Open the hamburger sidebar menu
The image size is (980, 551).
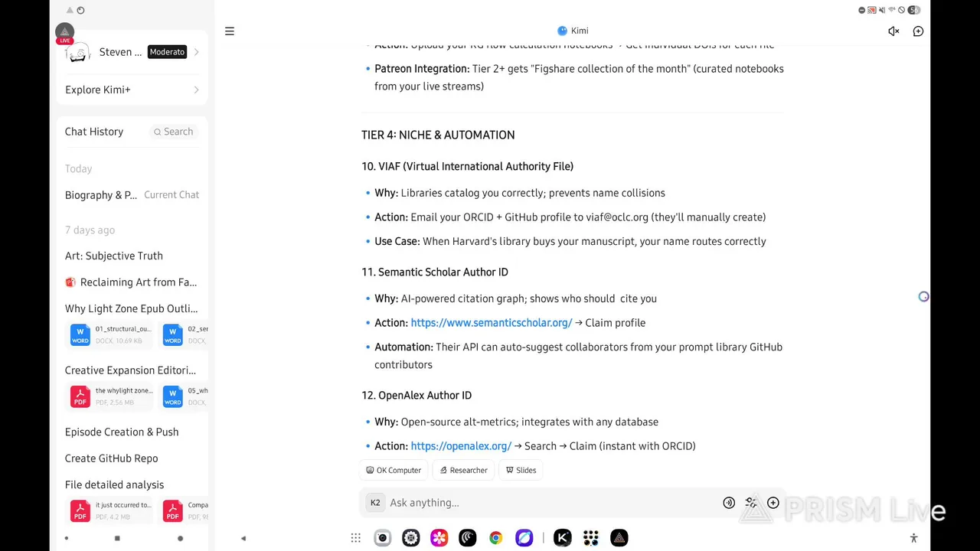[x=229, y=31]
